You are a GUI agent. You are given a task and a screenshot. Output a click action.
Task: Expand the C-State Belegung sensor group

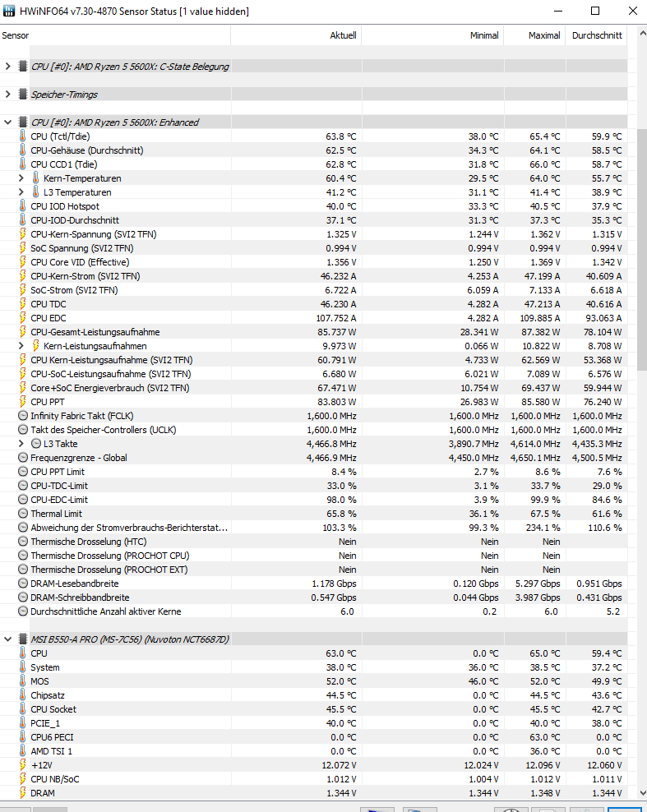[x=7, y=67]
